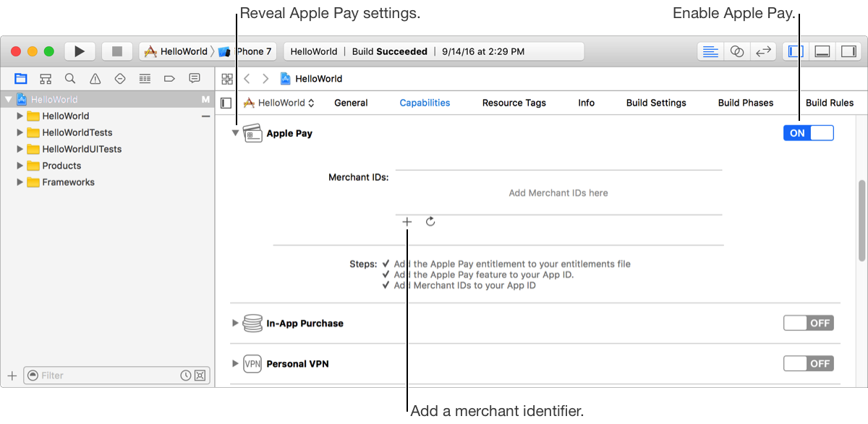Select HelloWorld in the jump bar

(311, 78)
